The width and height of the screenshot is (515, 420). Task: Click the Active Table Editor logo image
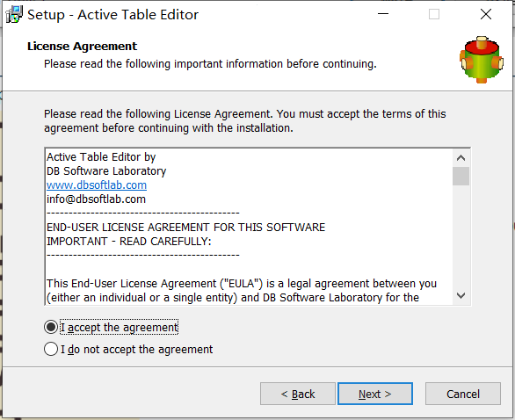pyautogui.click(x=482, y=60)
